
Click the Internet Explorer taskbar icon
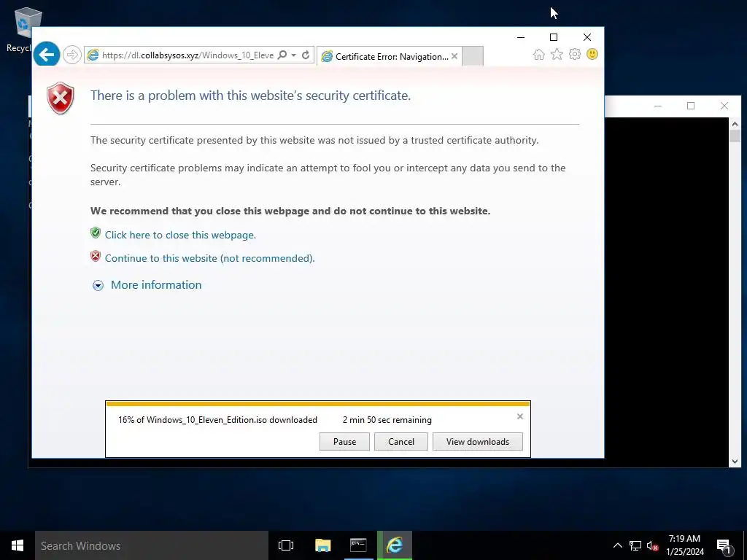(x=395, y=545)
